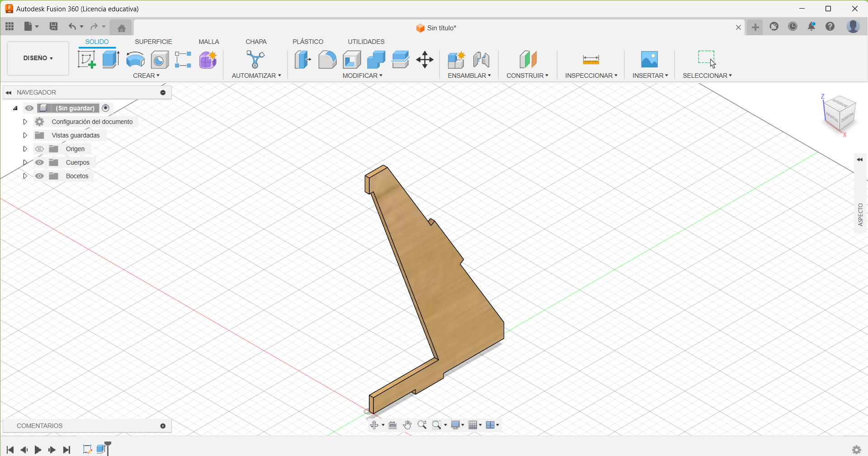Click the Insert image icon
The image size is (868, 456).
point(650,59)
